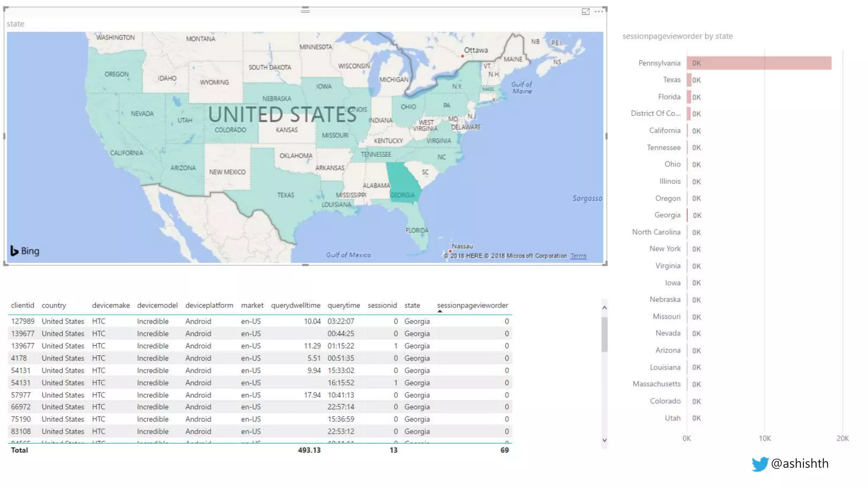Screen dimensions: 868x488
Task: Select the first table row with clientid 127989
Action: (x=22, y=321)
